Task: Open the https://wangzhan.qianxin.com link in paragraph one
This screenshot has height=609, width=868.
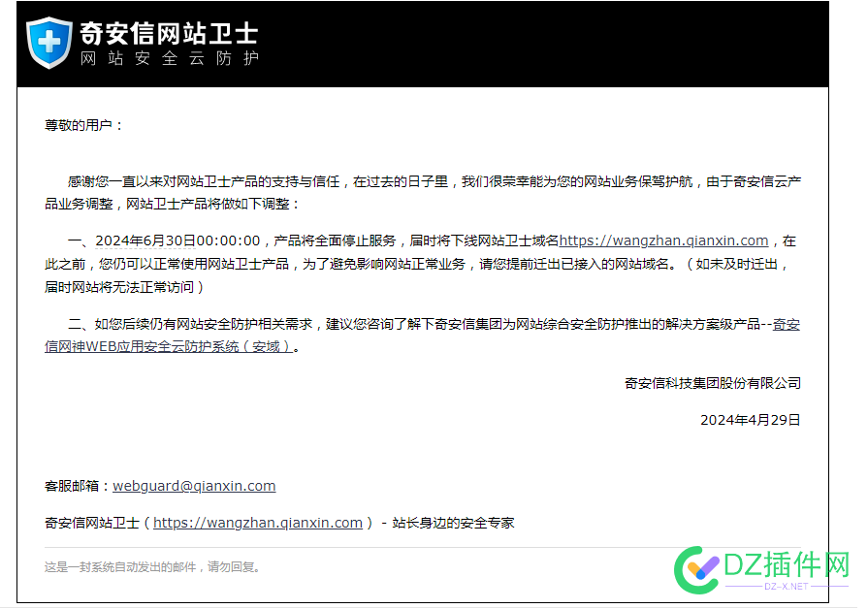Action: click(x=663, y=240)
